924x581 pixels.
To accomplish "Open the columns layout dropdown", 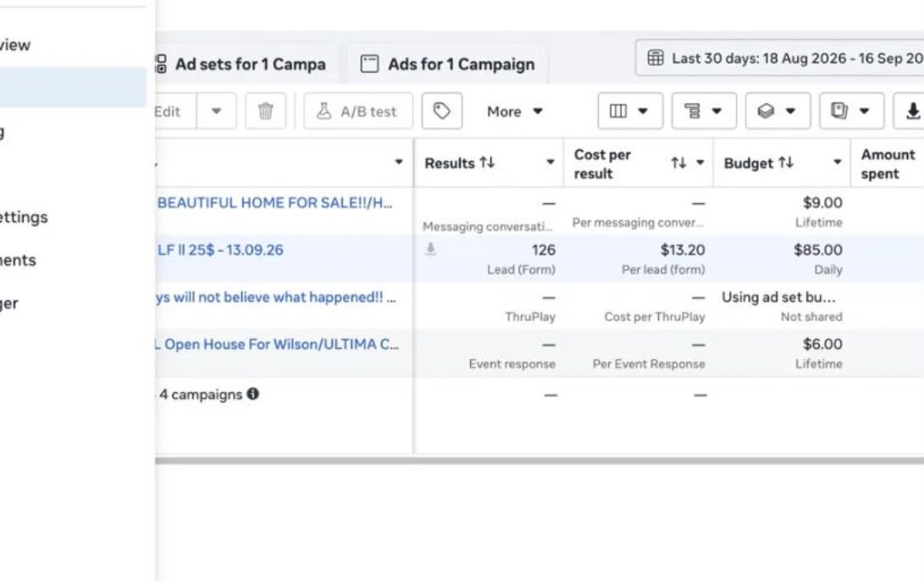I will pyautogui.click(x=630, y=111).
